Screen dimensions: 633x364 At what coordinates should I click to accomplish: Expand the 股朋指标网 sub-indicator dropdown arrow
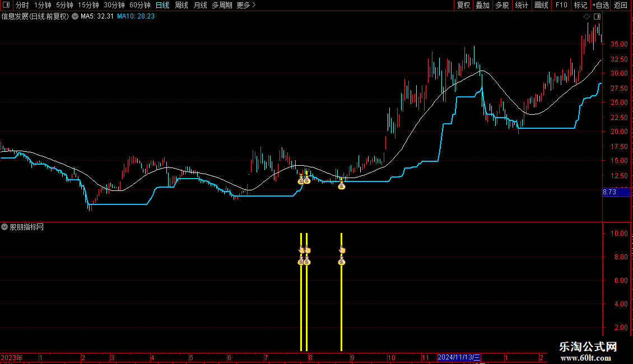click(4, 227)
